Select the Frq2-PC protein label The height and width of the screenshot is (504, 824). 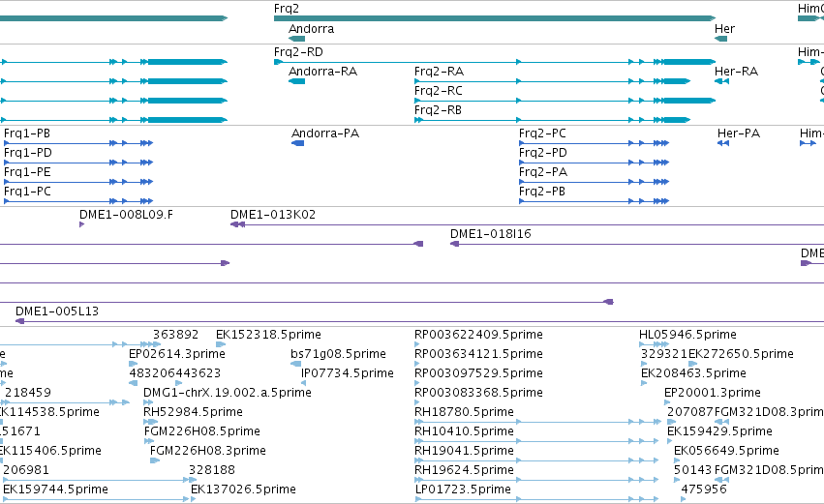point(543,133)
